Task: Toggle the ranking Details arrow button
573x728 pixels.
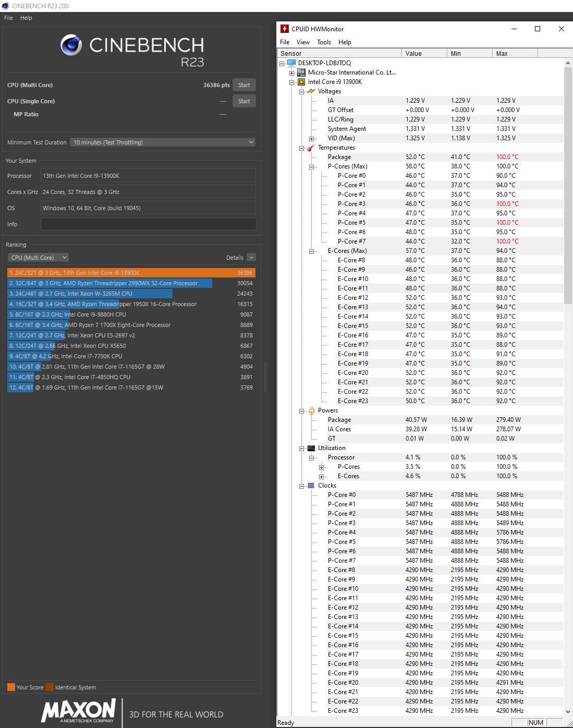Action: [251, 258]
